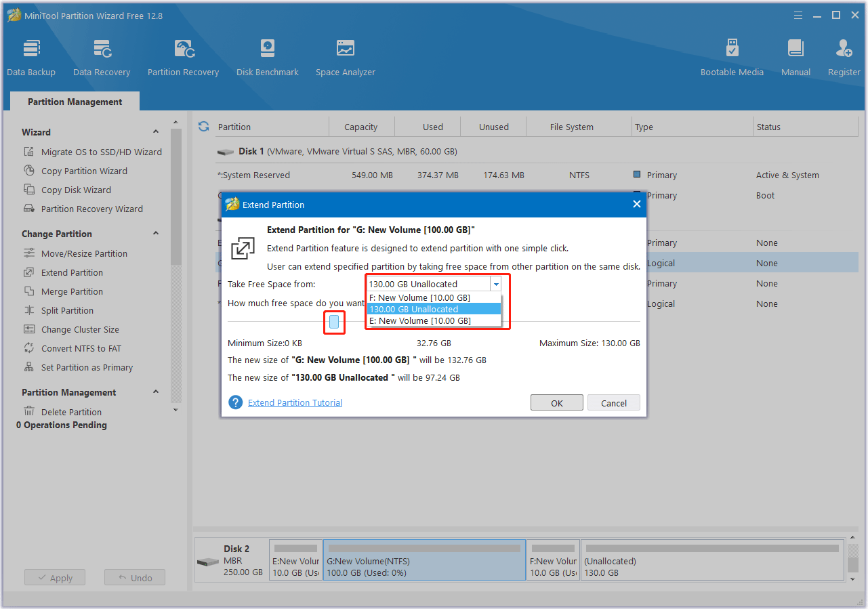Start the Disk Benchmark tool
868x609 pixels.
pyautogui.click(x=268, y=58)
